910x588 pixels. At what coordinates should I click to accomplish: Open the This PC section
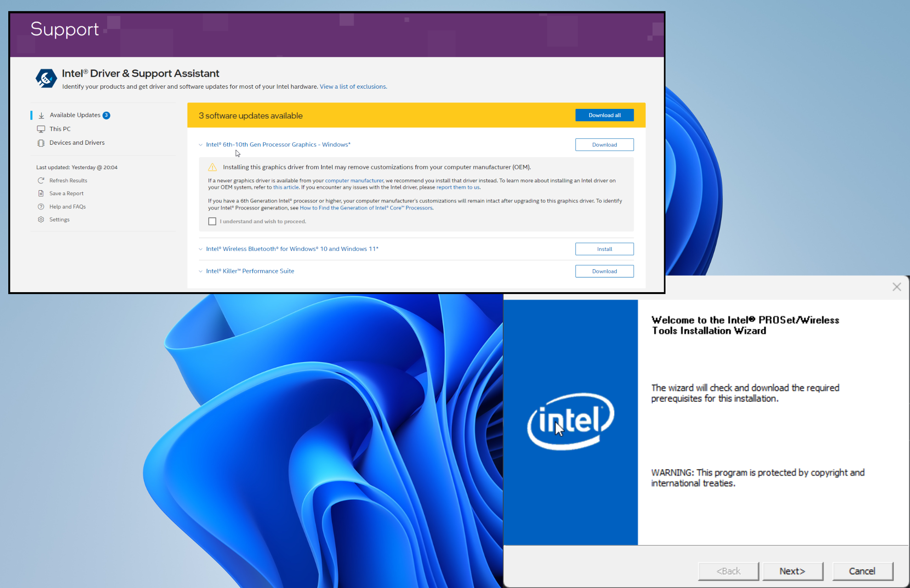click(60, 129)
